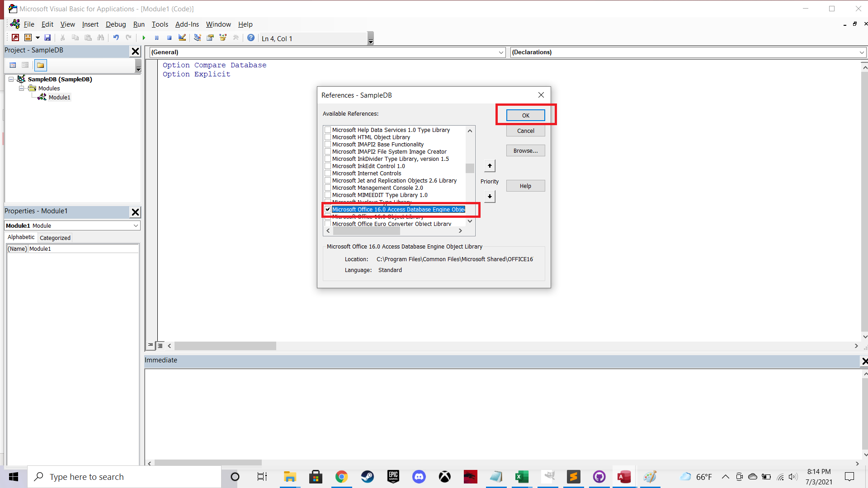Check Microsoft IMAPI2 File System Image Creator

pyautogui.click(x=328, y=151)
